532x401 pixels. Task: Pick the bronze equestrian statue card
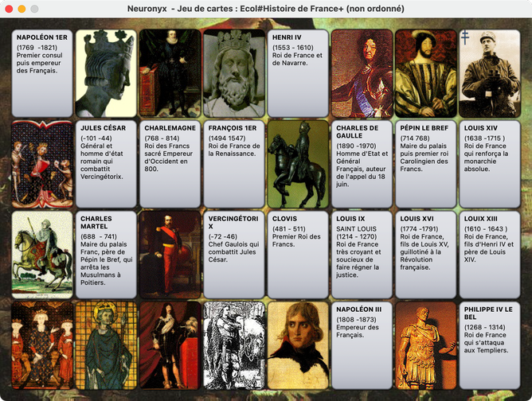pyautogui.click(x=298, y=164)
